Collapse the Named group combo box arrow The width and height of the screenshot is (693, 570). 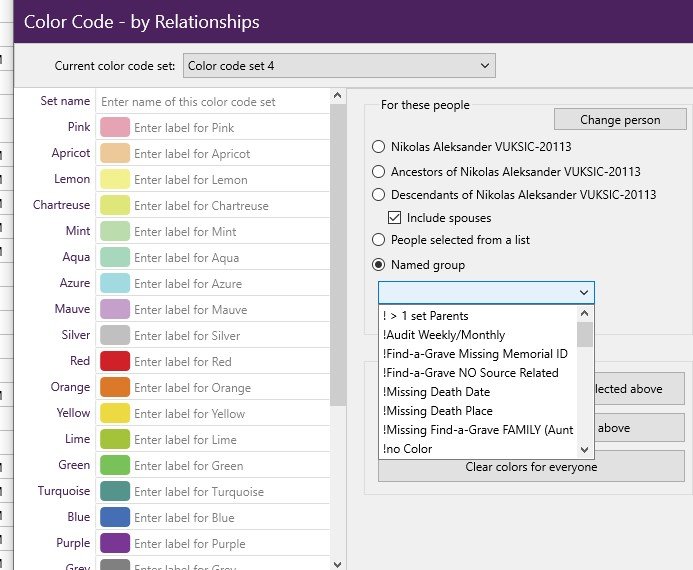584,293
